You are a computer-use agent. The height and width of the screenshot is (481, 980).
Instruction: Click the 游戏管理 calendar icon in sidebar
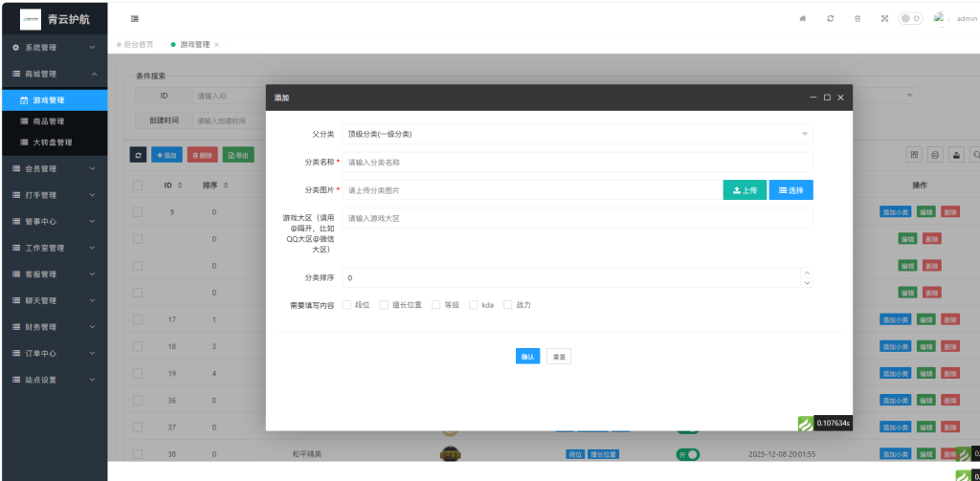[24, 100]
